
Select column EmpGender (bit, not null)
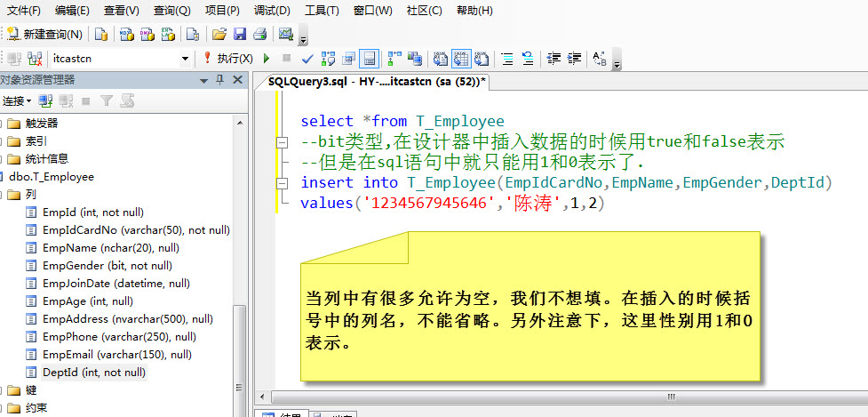[x=108, y=265]
